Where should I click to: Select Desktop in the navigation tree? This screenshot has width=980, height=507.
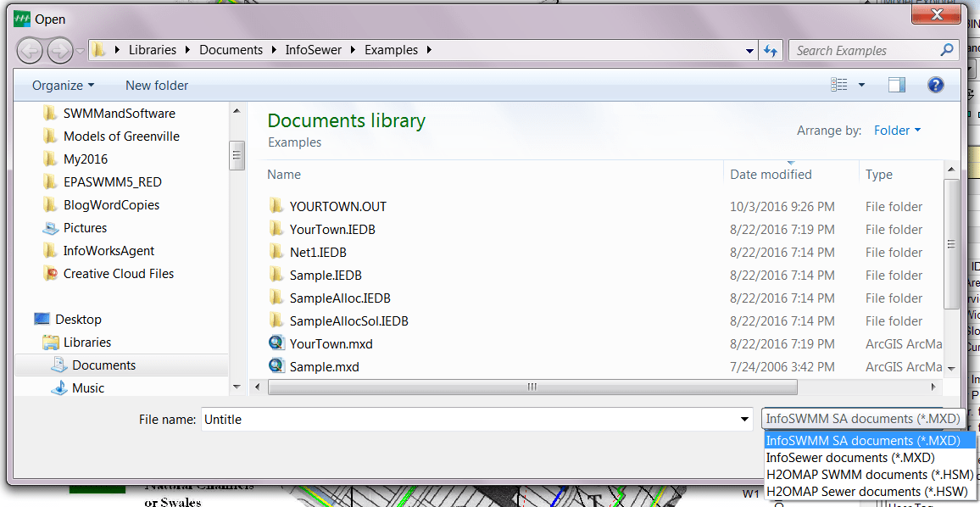(x=78, y=320)
